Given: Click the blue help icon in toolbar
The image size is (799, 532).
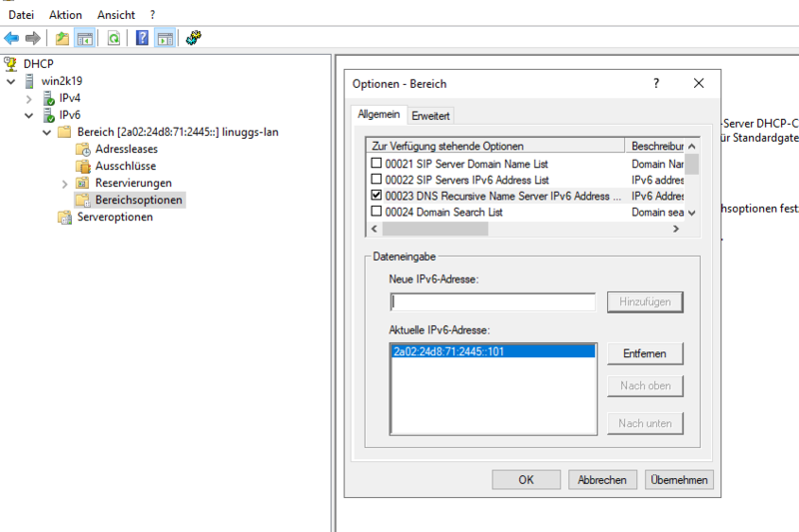Looking at the screenshot, I should 142,38.
